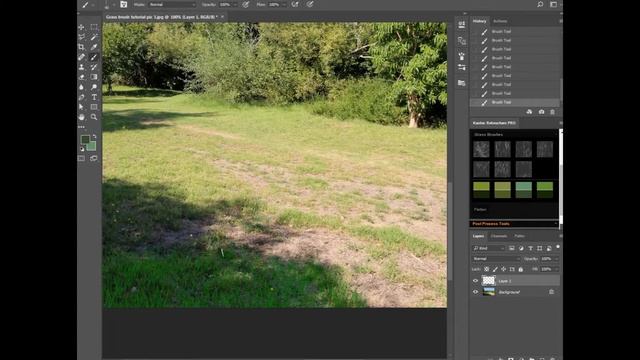The width and height of the screenshot is (640, 360).
Task: Switch to the Actions tab
Action: [500, 21]
